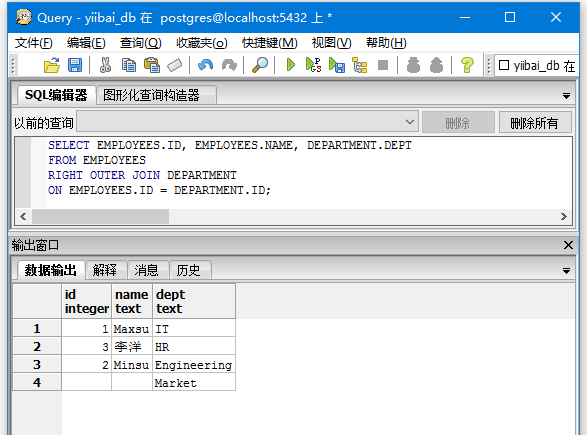587x435 pixels.
Task: Open the SQL editor tab list arrow
Action: pos(566,96)
